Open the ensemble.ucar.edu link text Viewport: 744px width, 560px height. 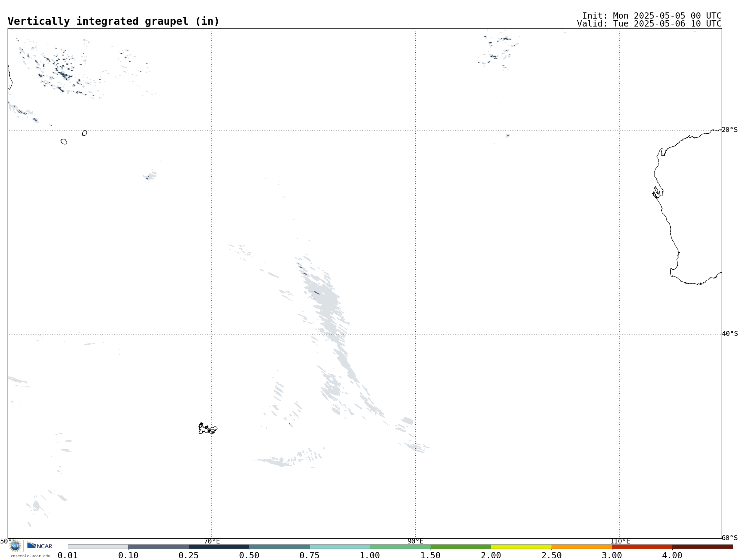31,556
